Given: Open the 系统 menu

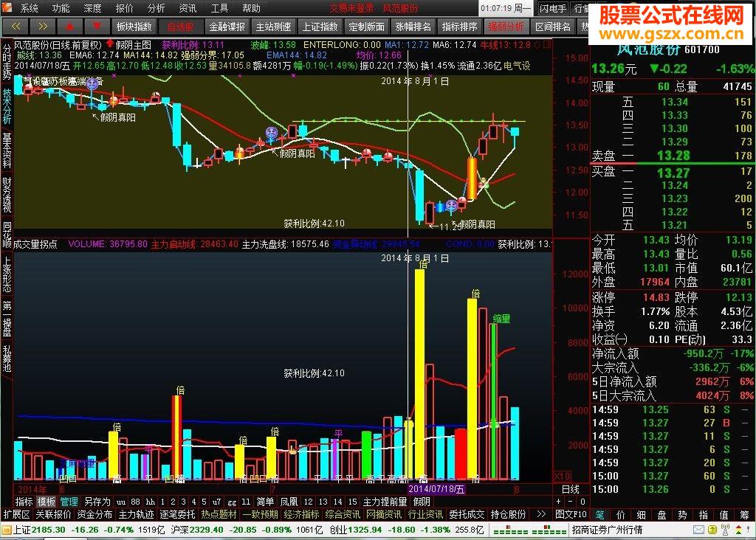Looking at the screenshot, I should pyautogui.click(x=29, y=8).
